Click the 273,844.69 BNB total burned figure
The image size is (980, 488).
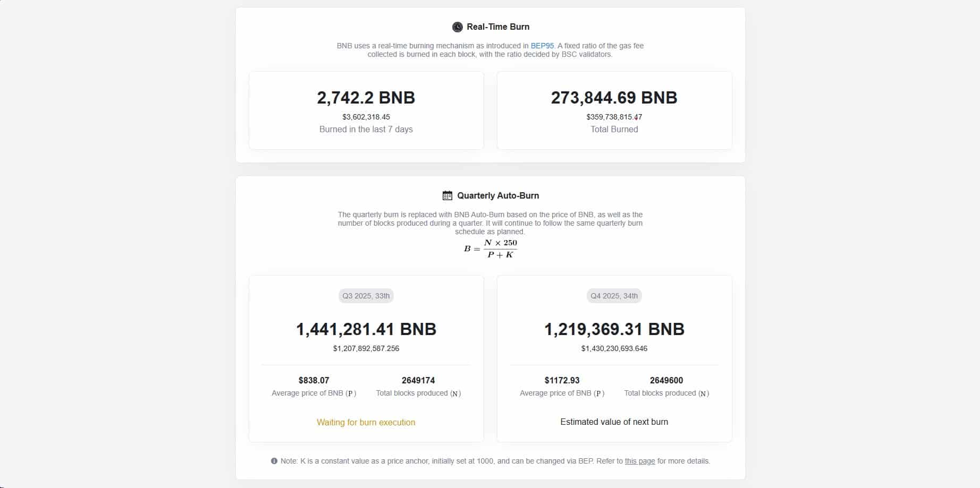[x=614, y=98]
